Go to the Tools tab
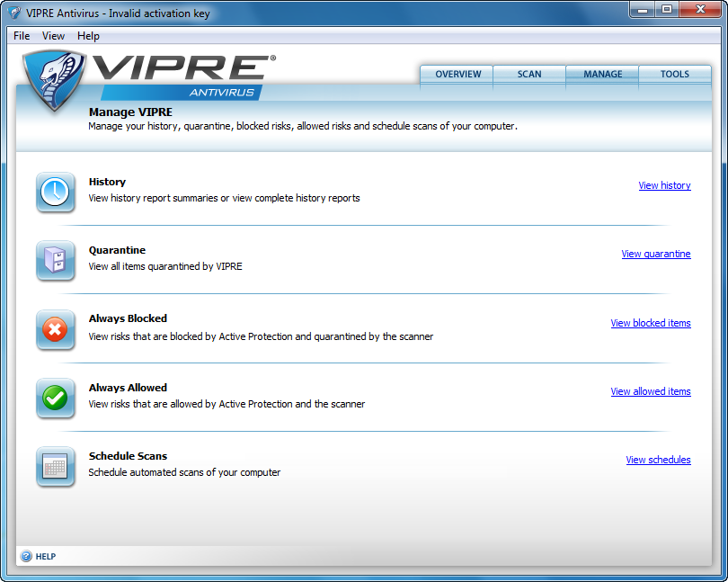The image size is (728, 582). pos(675,75)
